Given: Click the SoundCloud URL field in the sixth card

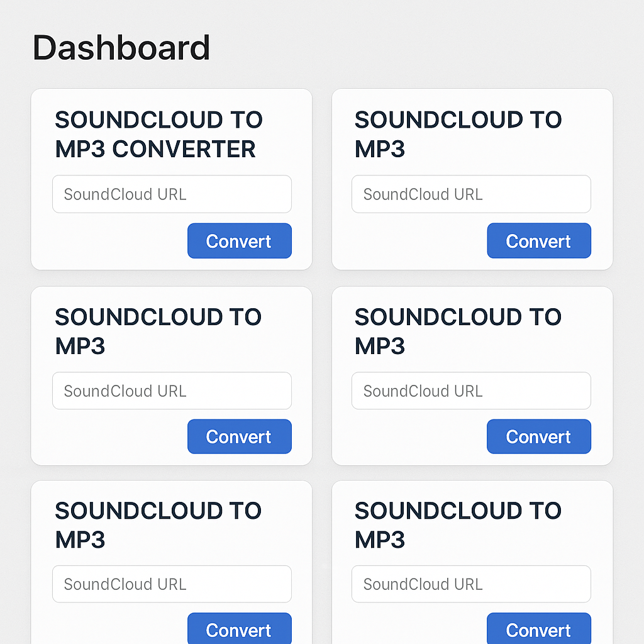Looking at the screenshot, I should pos(470,584).
